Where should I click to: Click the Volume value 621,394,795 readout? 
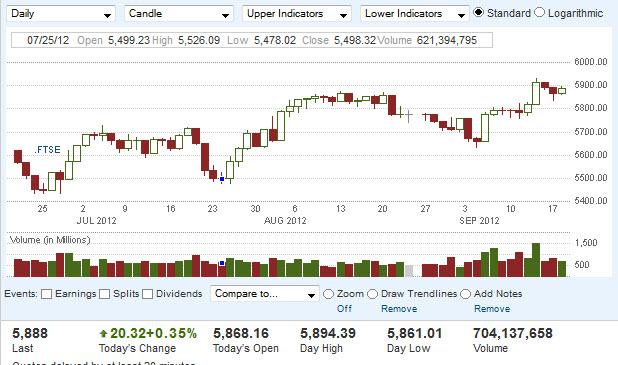(x=447, y=40)
